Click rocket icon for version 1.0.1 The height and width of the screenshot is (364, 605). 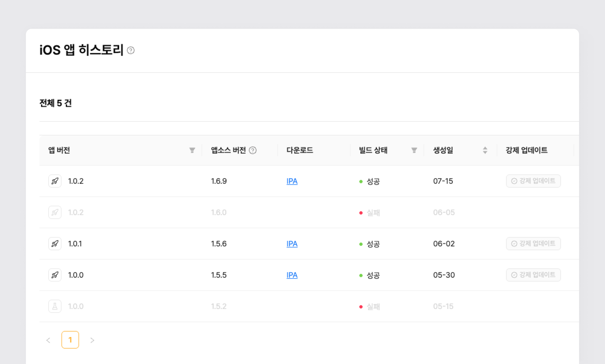click(x=55, y=244)
